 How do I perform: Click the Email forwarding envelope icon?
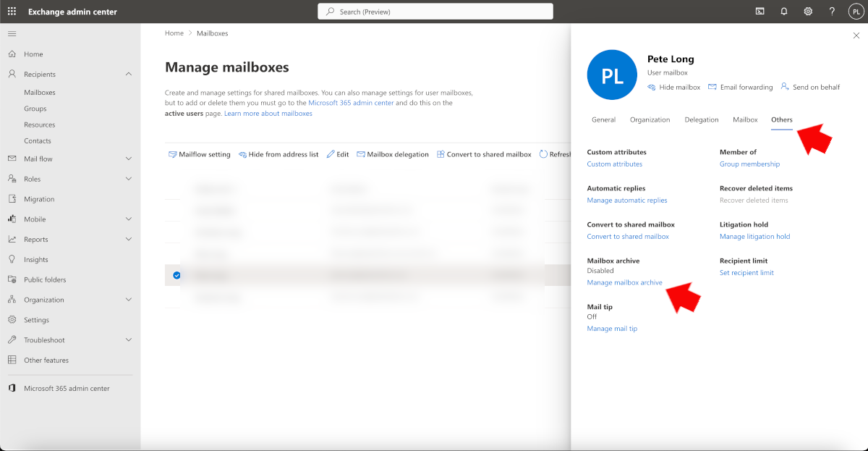click(712, 87)
